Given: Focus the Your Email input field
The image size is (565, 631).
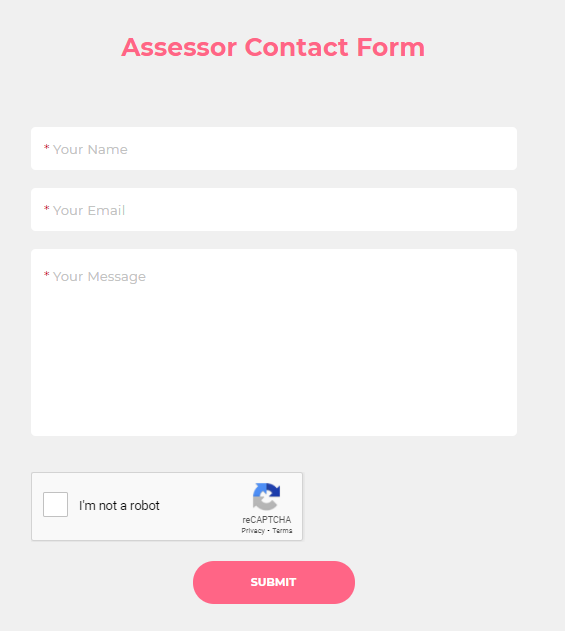Looking at the screenshot, I should [274, 209].
